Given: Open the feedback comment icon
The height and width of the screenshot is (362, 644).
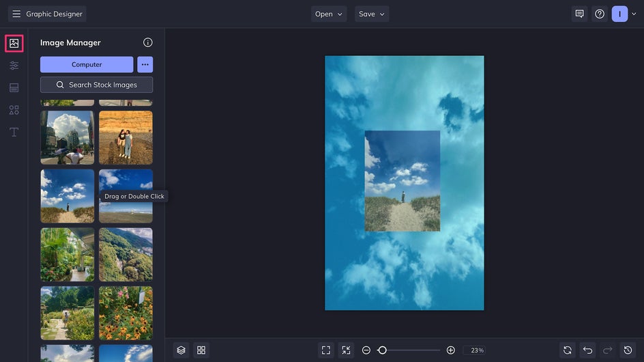Looking at the screenshot, I should [579, 14].
